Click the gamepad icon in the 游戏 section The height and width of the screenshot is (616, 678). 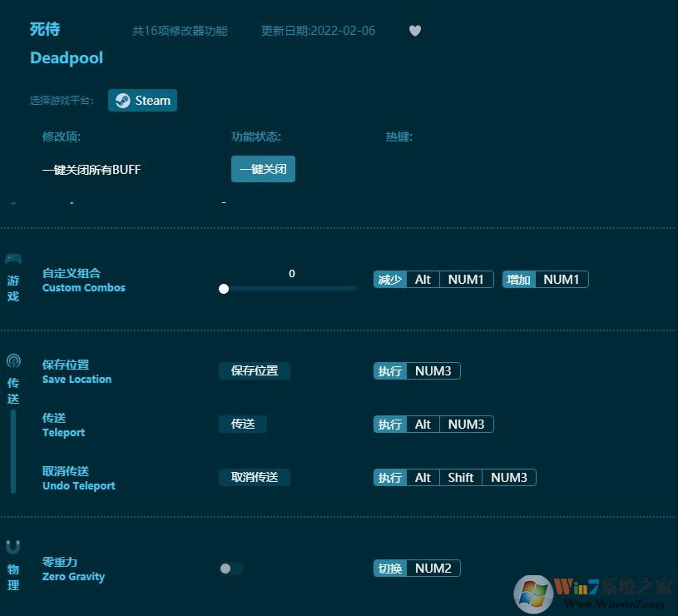(13, 259)
